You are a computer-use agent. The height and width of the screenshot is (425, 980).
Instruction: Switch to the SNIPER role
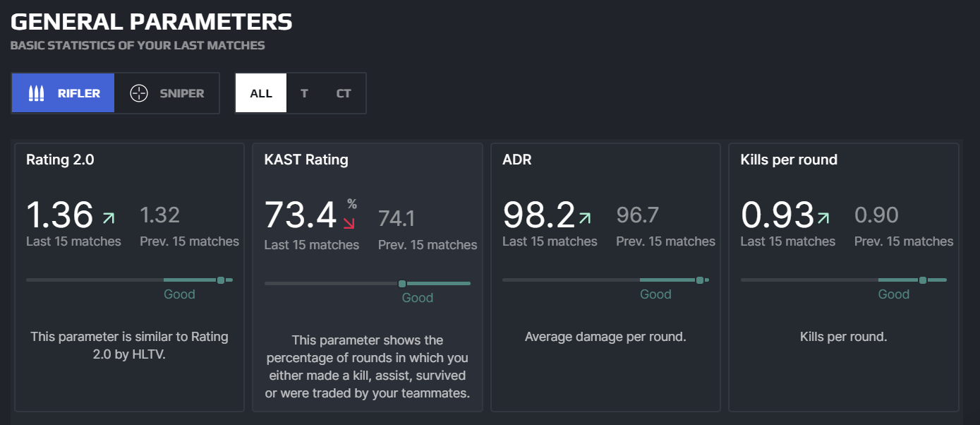click(167, 93)
